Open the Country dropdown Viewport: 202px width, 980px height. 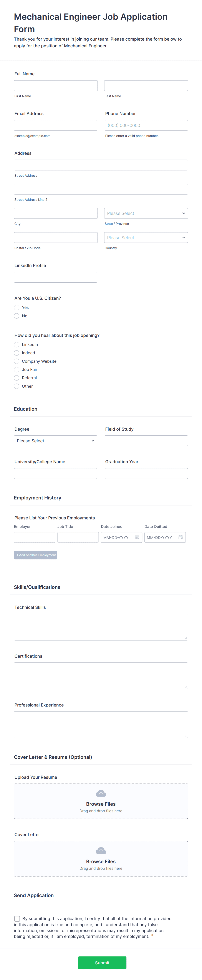point(146,237)
